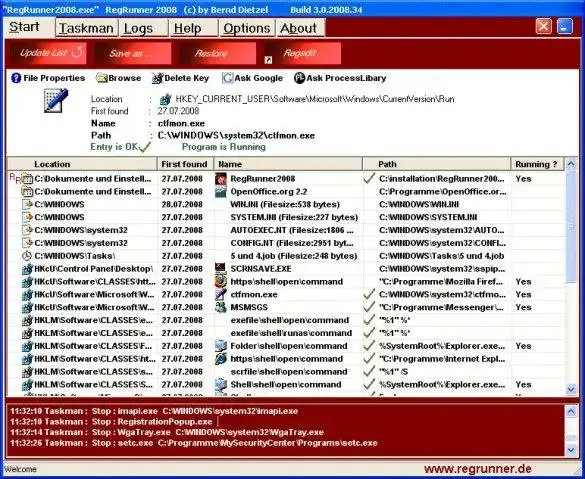585x479 pixels.
Task: Click the Folder\shell\open\command icon
Action: click(221, 346)
